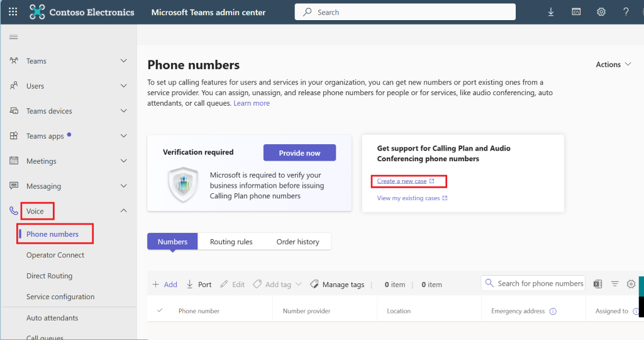Open Cloud Shell icon in header
This screenshot has width=644, height=340.
[576, 12]
